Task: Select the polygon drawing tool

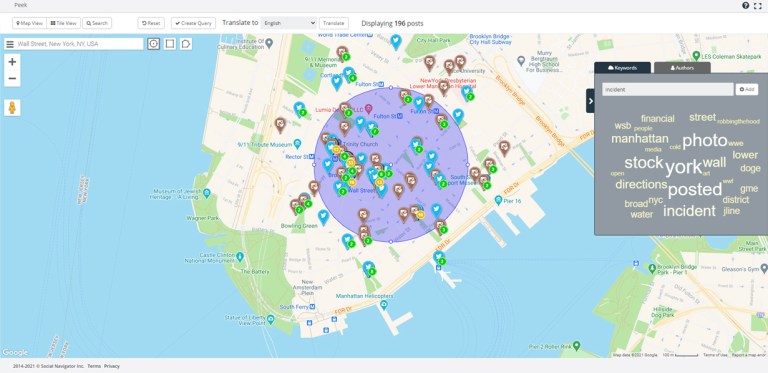Action: tap(186, 44)
